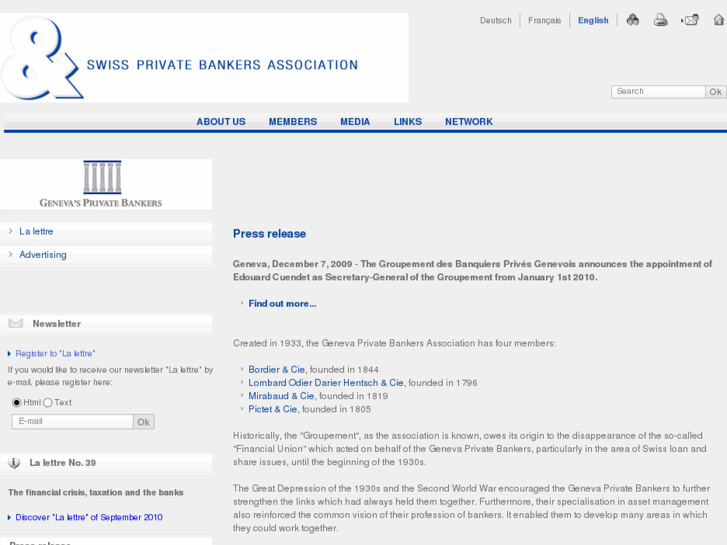Screen dimensions: 727x545
Task: Click the newsletter E-mail input field
Action: pyautogui.click(x=72, y=421)
